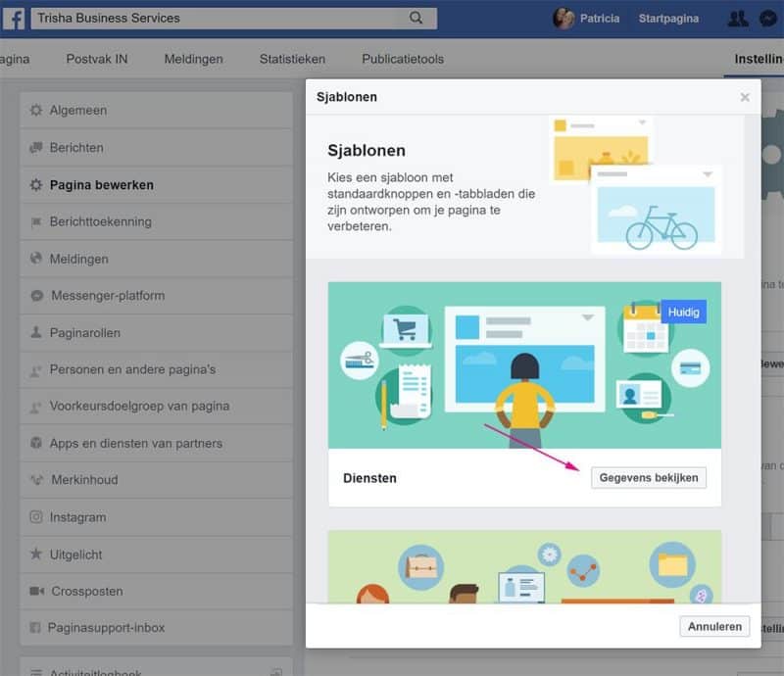Open Berichttoekenning in sidebar
Viewport: 784px width, 676px height.
coord(156,221)
